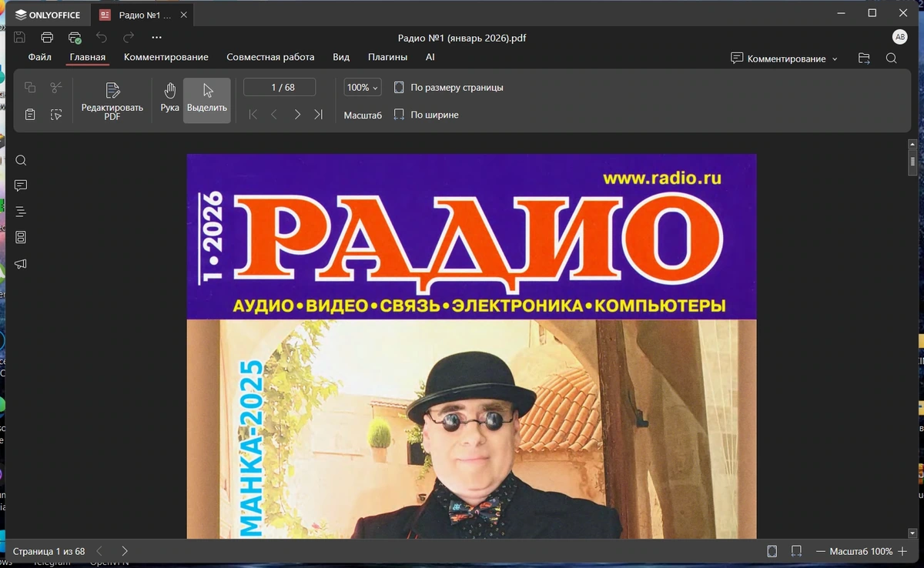Open the headings navigation panel in sidebar
The width and height of the screenshot is (924, 568).
21,212
